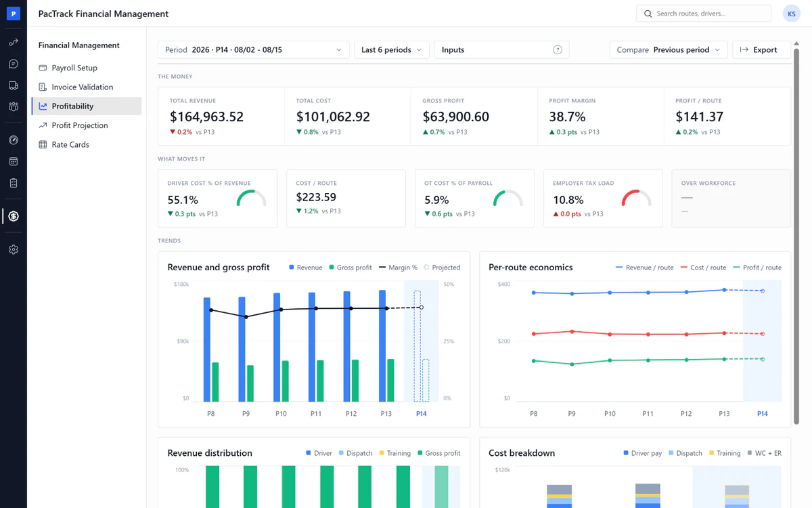Click the P8 label on the Revenue and gross profit axis
Image resolution: width=812 pixels, height=508 pixels.
tap(211, 414)
